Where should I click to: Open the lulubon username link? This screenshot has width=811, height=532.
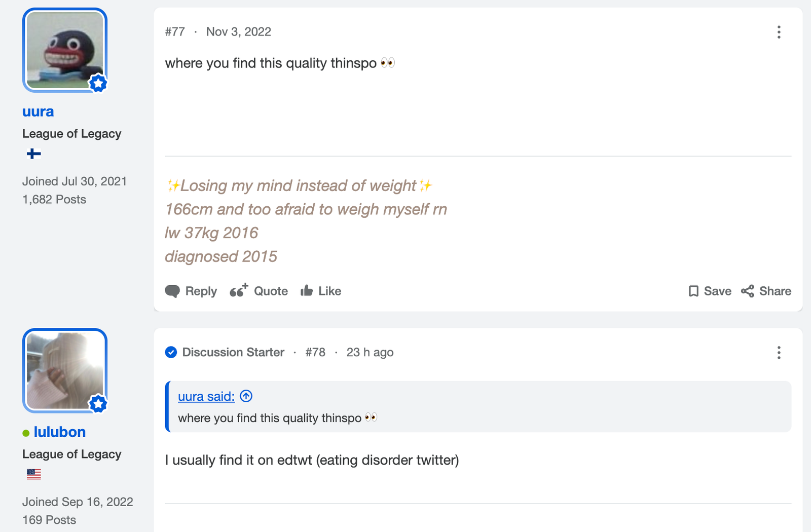tap(60, 432)
